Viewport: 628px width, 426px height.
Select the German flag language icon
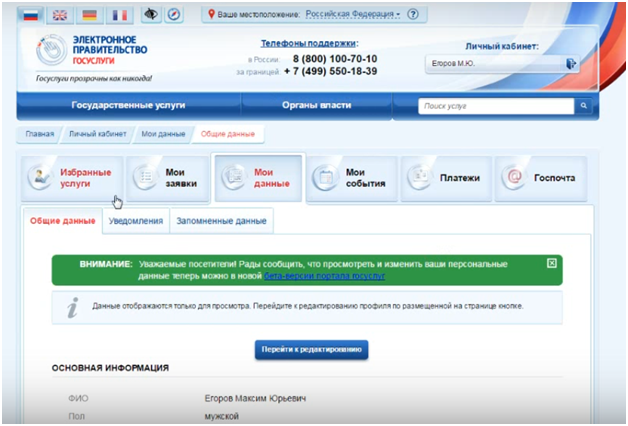90,15
